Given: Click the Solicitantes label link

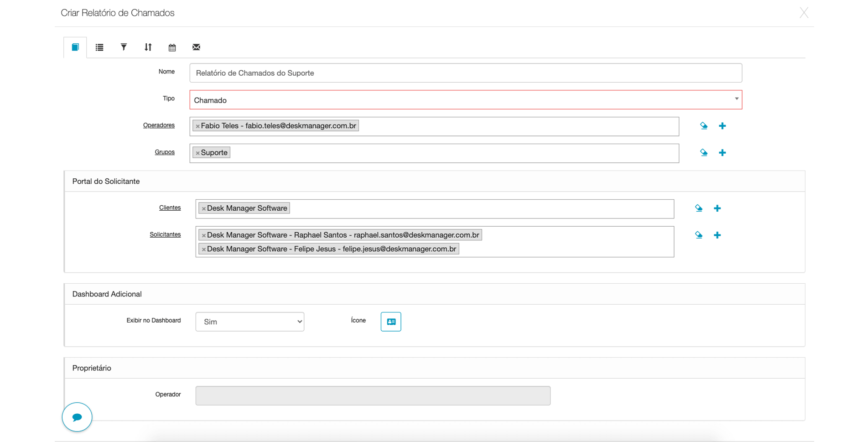Looking at the screenshot, I should 165,234.
